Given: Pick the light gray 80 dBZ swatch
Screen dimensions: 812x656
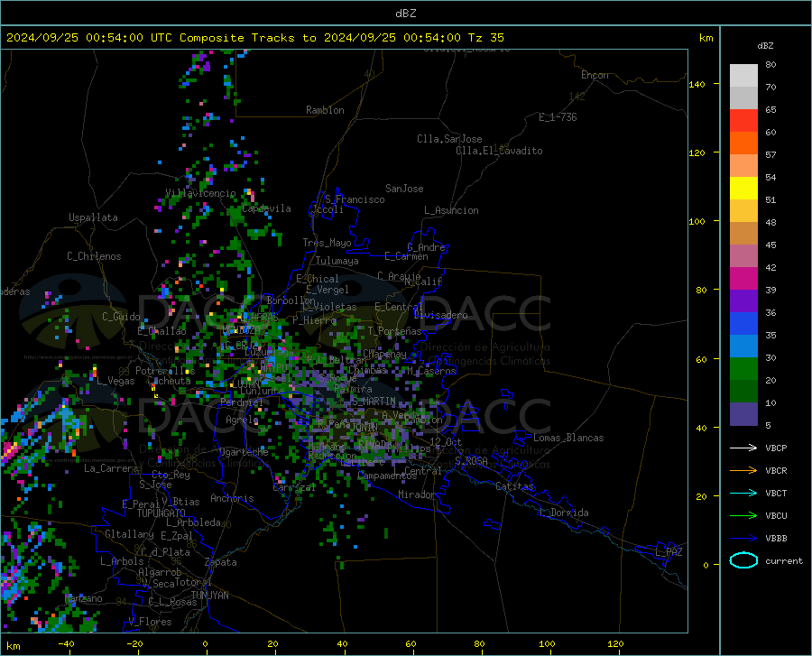Looking at the screenshot, I should 743,76.
